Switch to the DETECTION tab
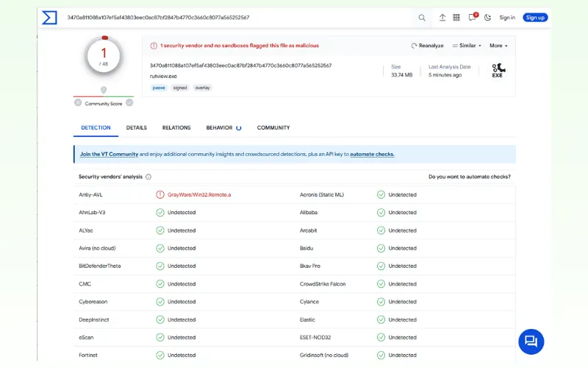This screenshot has width=588, height=368. click(96, 127)
